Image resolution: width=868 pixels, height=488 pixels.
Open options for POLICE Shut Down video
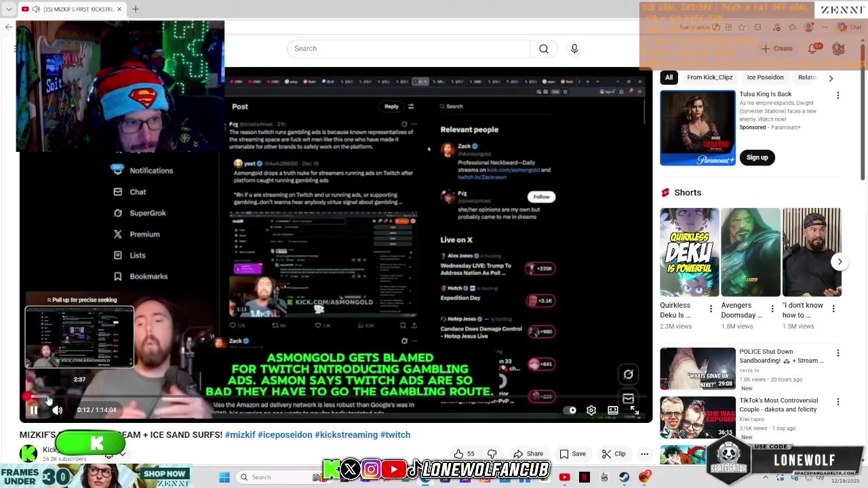[837, 353]
